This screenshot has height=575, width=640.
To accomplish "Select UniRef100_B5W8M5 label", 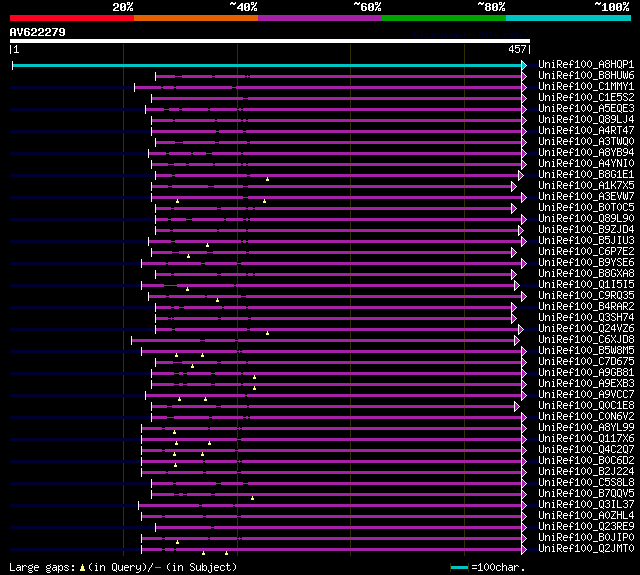I will click(x=586, y=351).
